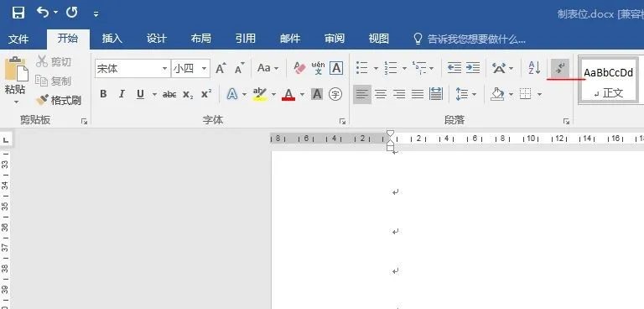Open the undo history dropdown arrow
This screenshot has height=309, width=644.
[x=55, y=13]
